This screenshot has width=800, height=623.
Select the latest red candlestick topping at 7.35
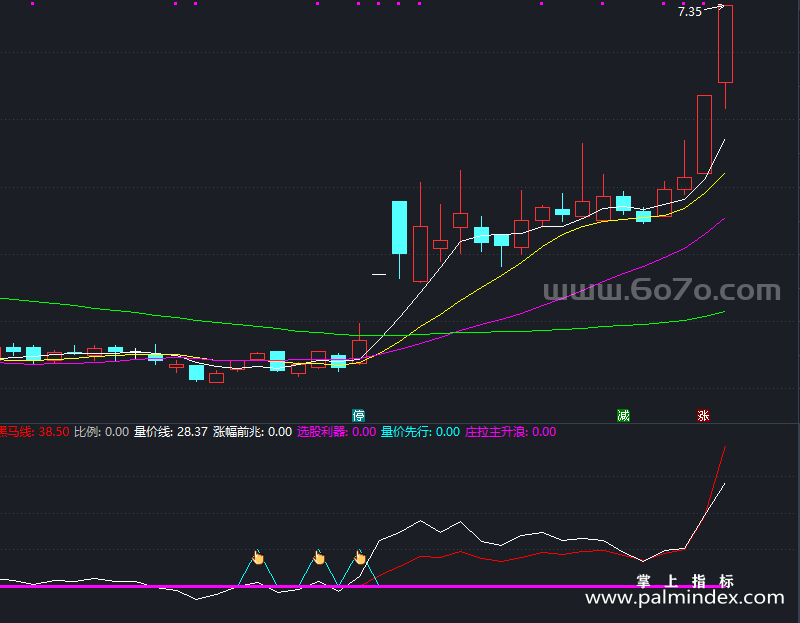point(726,44)
